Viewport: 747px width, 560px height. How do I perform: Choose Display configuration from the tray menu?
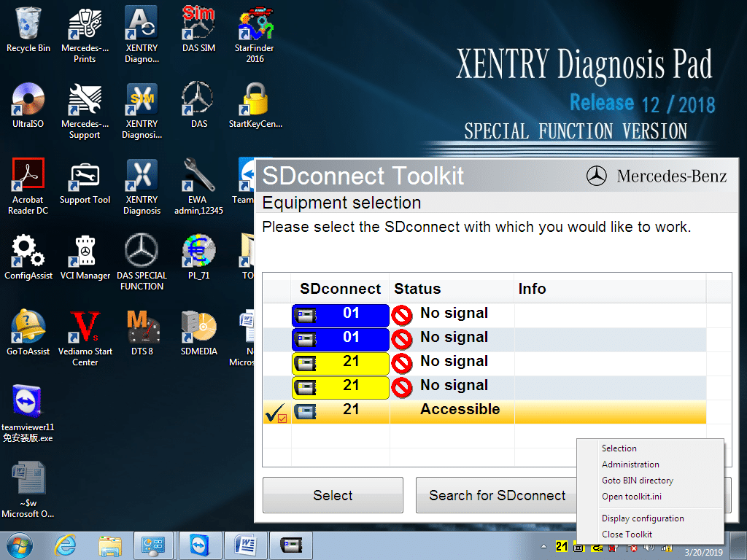coord(643,518)
